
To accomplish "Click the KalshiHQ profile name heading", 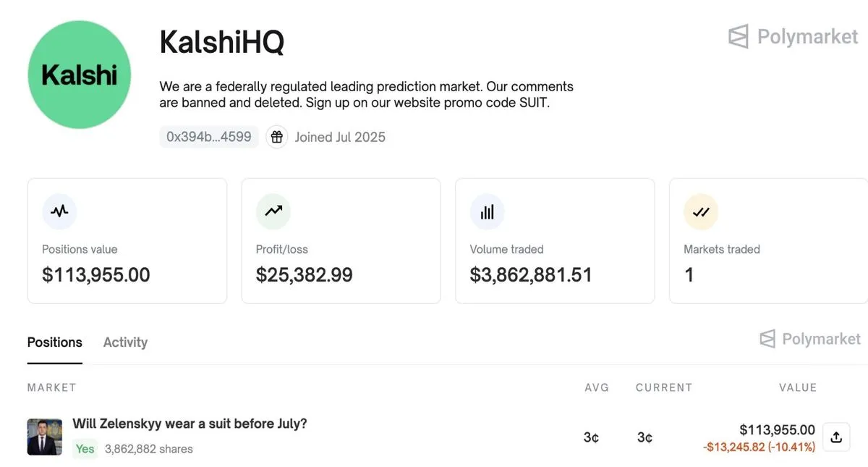I will [x=221, y=43].
